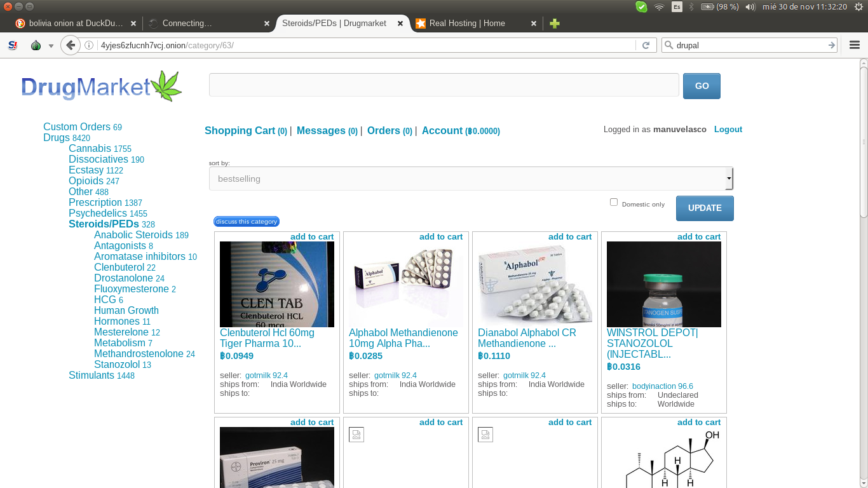This screenshot has width=868, height=488.
Task: Open the browser hamburger menu
Action: point(854,45)
